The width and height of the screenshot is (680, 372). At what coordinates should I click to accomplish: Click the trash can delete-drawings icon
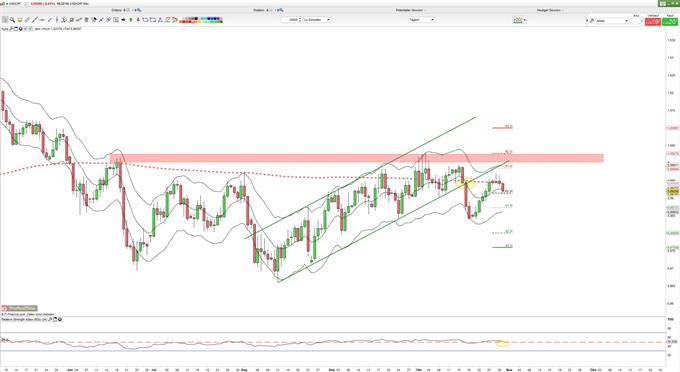tap(86, 20)
